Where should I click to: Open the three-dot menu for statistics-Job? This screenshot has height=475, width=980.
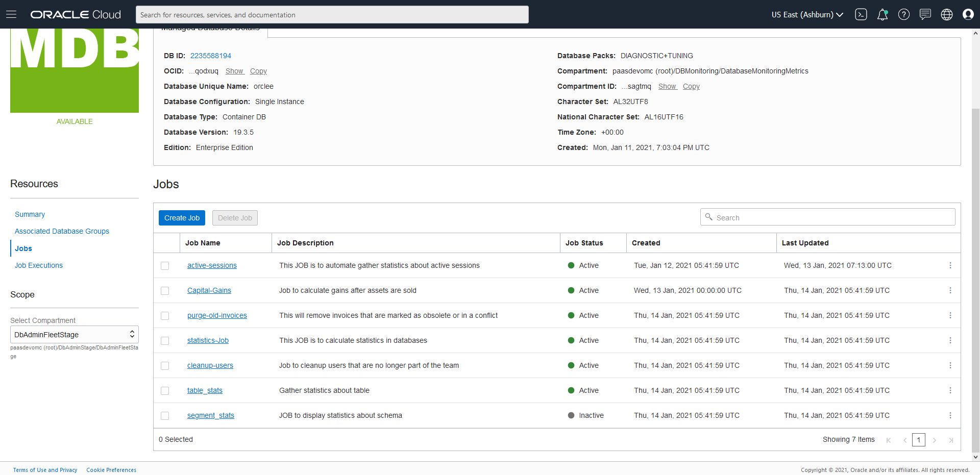coord(950,340)
